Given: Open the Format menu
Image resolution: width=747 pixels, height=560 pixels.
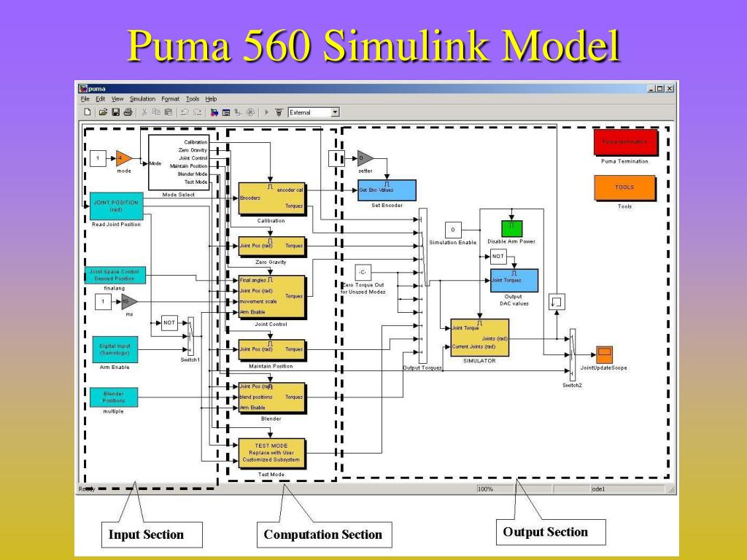Looking at the screenshot, I should [x=170, y=99].
